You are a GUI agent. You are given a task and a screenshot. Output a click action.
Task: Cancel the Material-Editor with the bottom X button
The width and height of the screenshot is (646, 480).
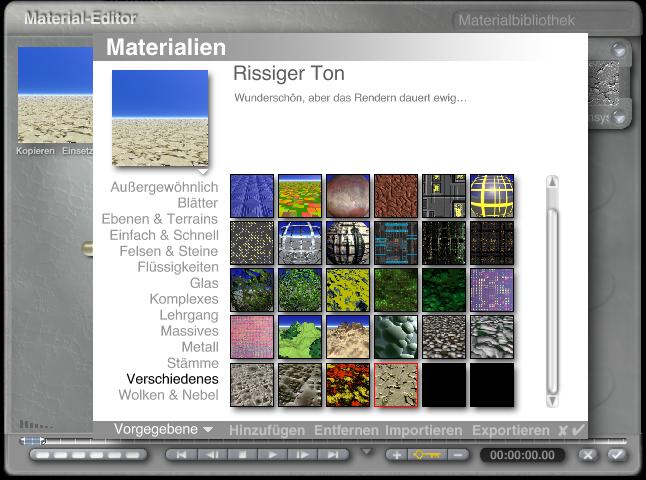coord(588,455)
